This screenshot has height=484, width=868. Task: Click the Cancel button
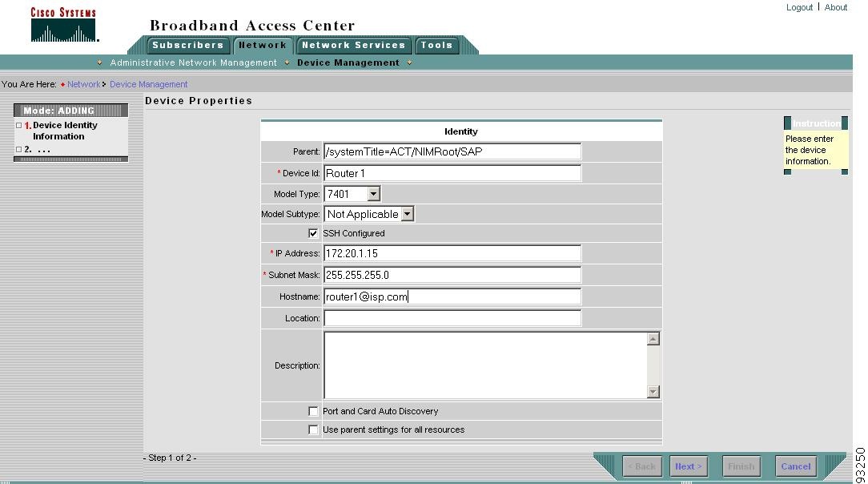[x=795, y=466]
